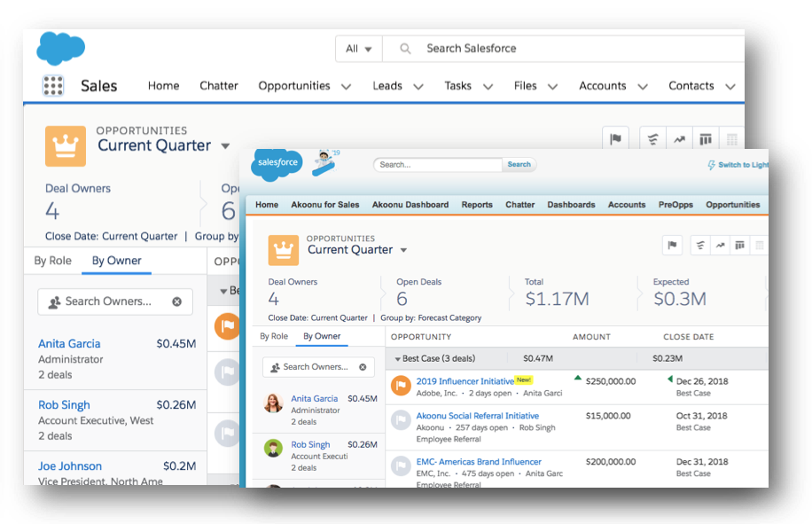Toggle flag on Akoonu Social Referral Initiative
The width and height of the screenshot is (812, 524).
click(x=401, y=420)
